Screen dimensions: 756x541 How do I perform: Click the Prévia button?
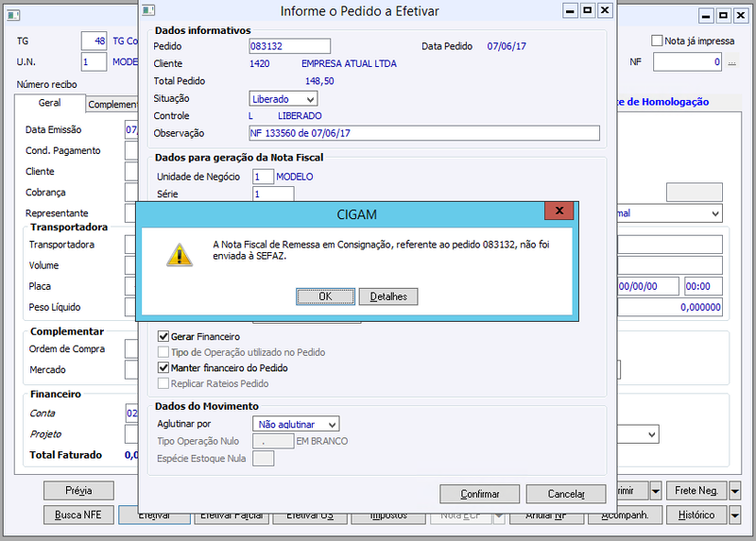coord(78,490)
